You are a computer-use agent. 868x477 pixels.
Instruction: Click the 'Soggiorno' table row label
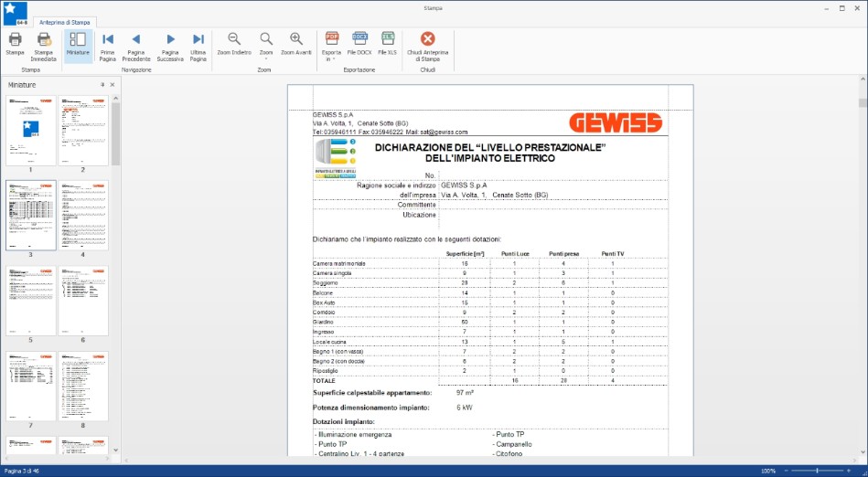pos(326,283)
